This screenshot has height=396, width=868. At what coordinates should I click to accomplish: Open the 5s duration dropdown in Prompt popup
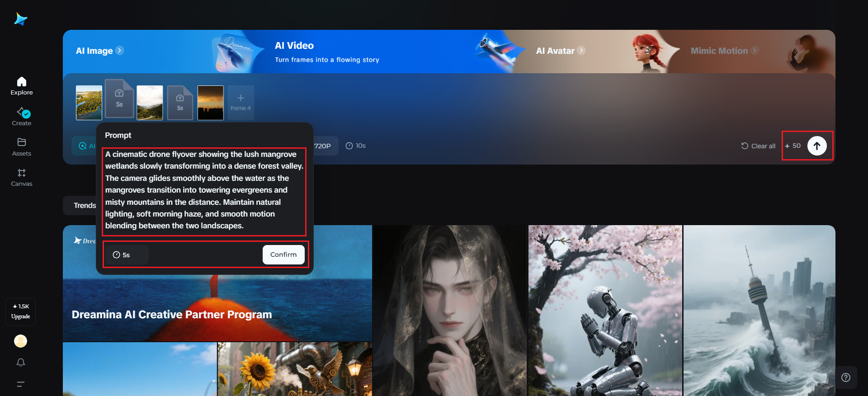tap(127, 255)
